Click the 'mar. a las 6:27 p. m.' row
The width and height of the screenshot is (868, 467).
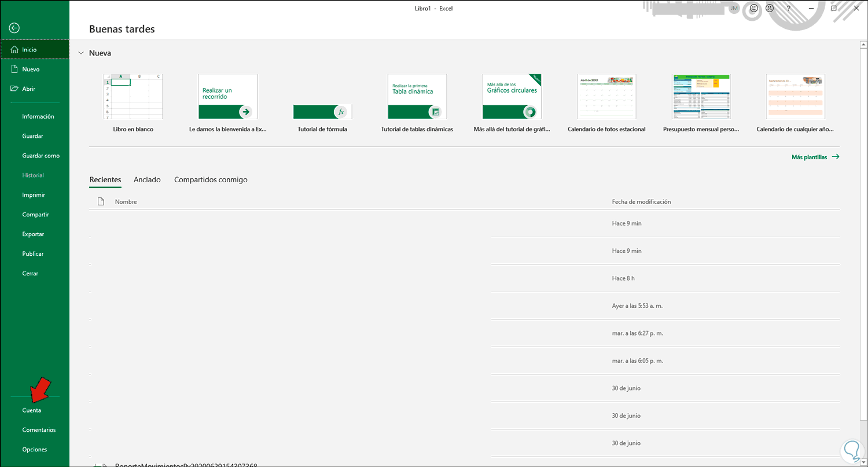(464, 333)
